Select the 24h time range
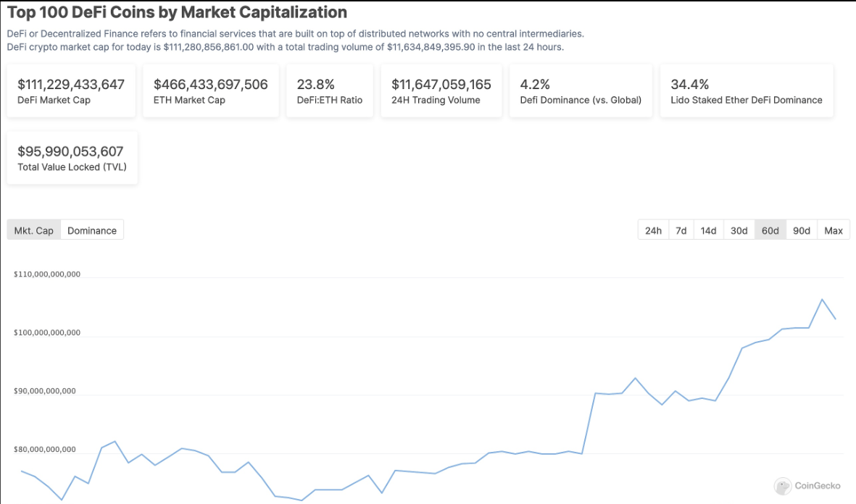The width and height of the screenshot is (856, 504). click(653, 230)
